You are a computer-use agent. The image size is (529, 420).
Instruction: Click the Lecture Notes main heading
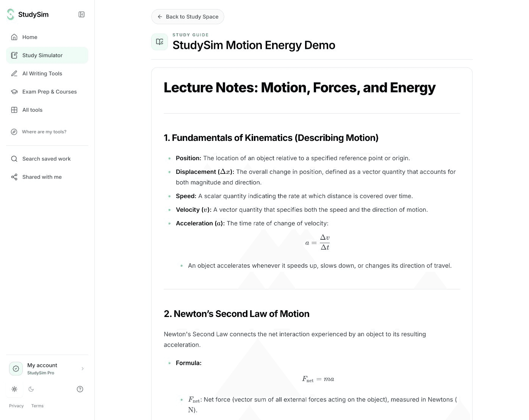(x=299, y=87)
